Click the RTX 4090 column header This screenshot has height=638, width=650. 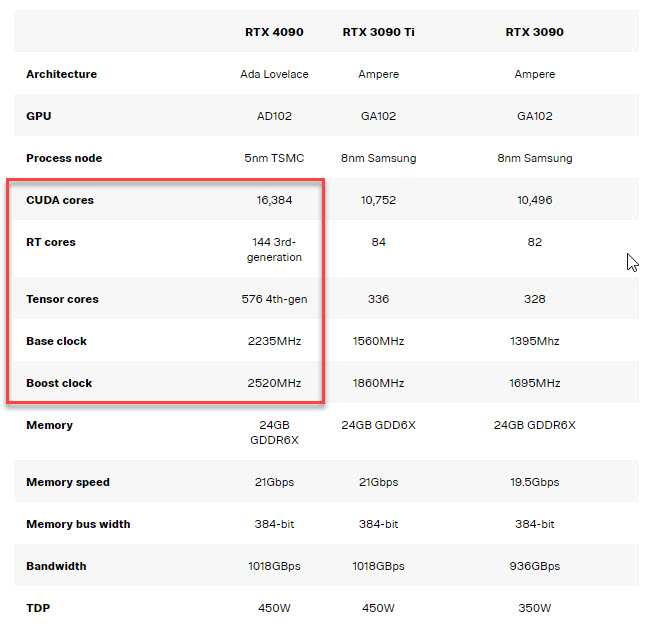click(x=274, y=32)
